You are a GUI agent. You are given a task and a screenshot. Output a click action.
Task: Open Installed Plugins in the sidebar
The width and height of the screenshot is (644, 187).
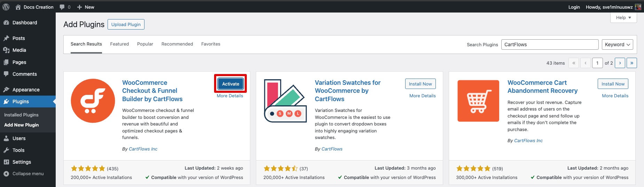click(x=21, y=115)
